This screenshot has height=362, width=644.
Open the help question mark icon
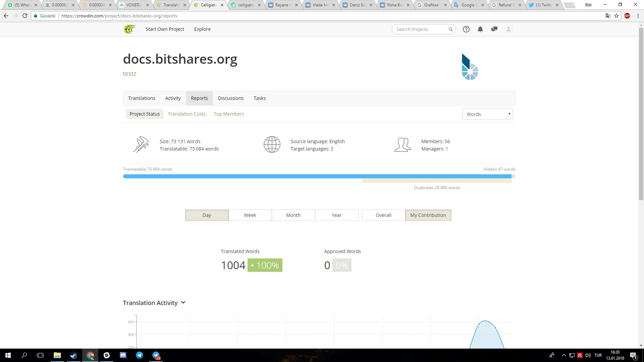click(466, 29)
